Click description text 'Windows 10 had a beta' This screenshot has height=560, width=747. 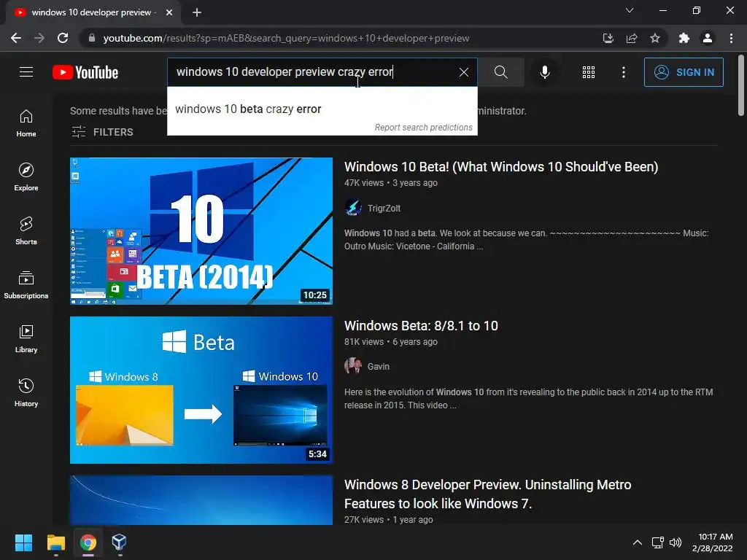coord(390,233)
